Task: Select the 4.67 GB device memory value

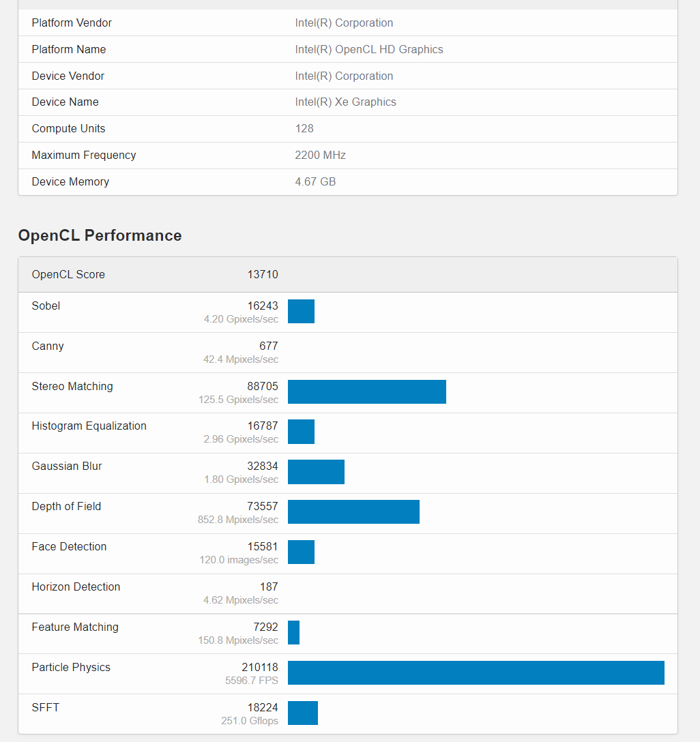Action: [x=315, y=181]
